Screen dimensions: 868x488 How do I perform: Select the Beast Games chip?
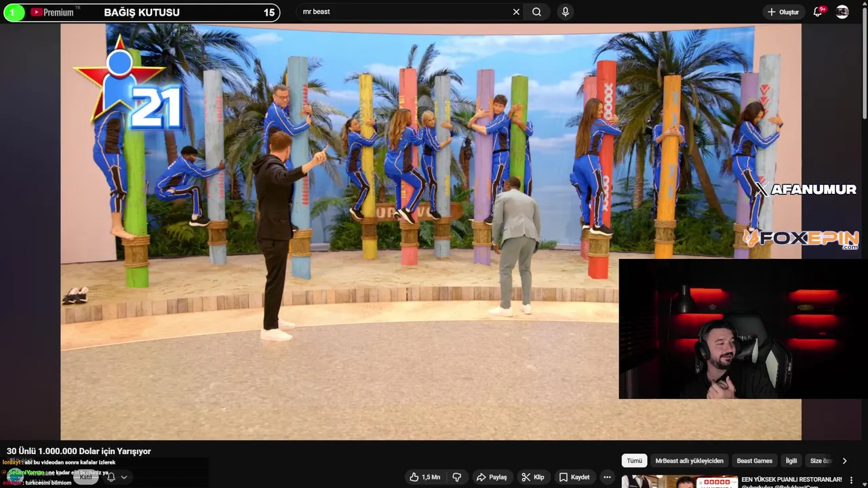point(754,461)
